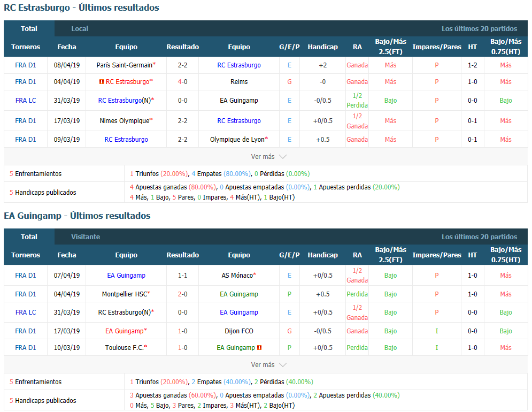The width and height of the screenshot is (532, 412).
Task: Click EA Guingamp in the RC Estrasburgo table
Action: tap(239, 101)
